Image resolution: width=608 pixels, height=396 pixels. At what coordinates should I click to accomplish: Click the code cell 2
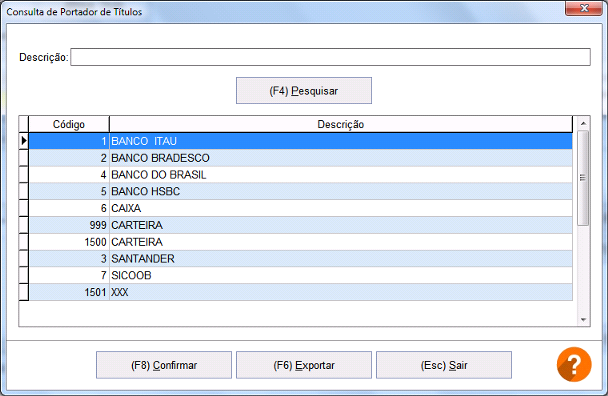click(x=69, y=158)
